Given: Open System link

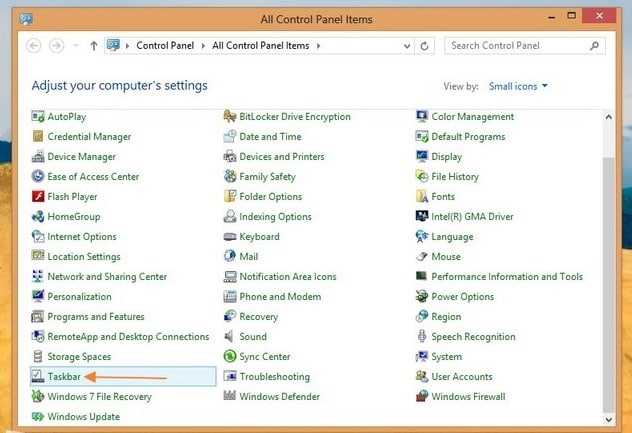Looking at the screenshot, I should [x=447, y=356].
